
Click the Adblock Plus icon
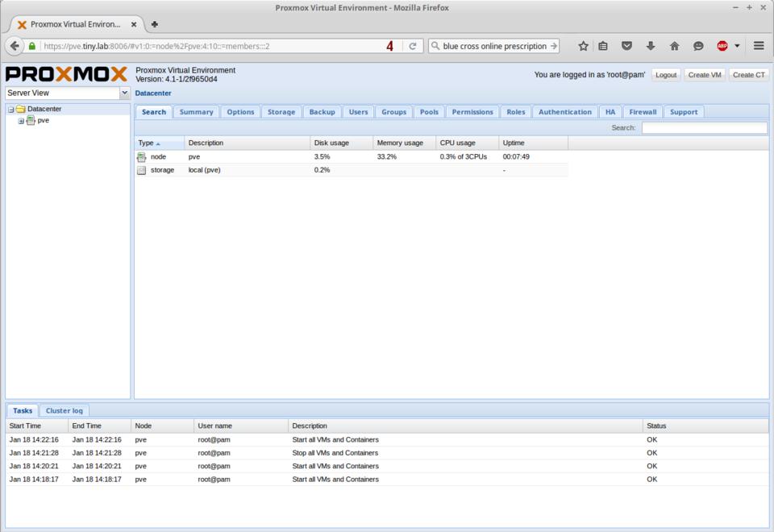[722, 46]
